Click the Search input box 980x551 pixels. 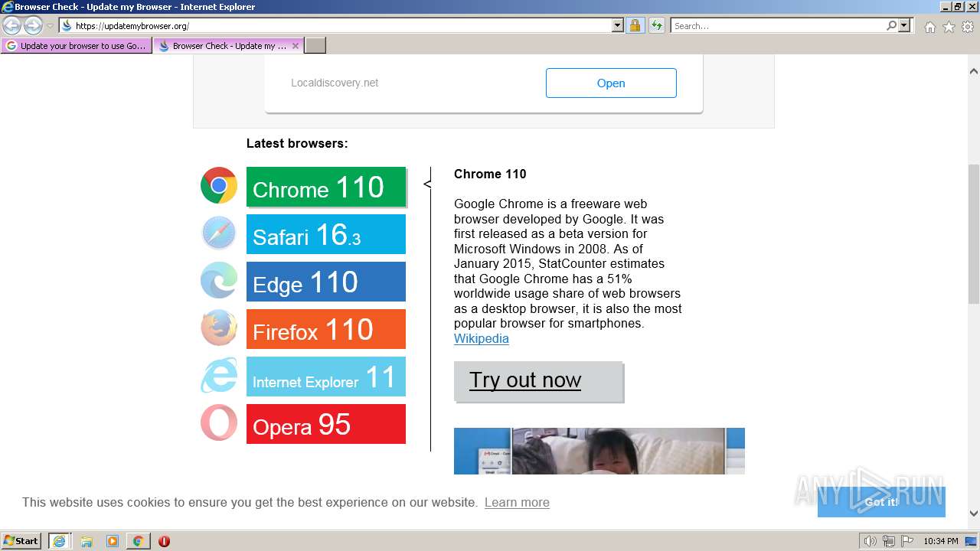click(x=778, y=25)
